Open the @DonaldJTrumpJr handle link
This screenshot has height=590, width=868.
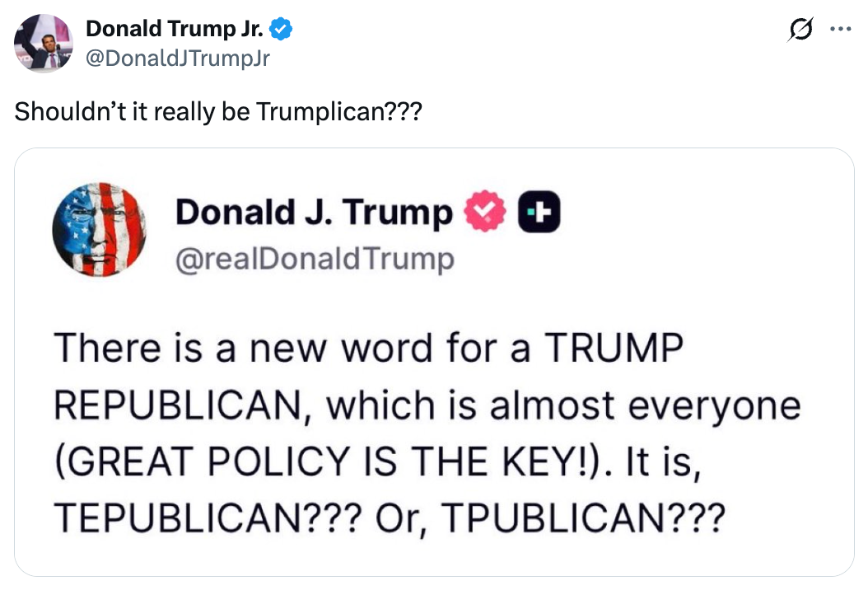177,58
